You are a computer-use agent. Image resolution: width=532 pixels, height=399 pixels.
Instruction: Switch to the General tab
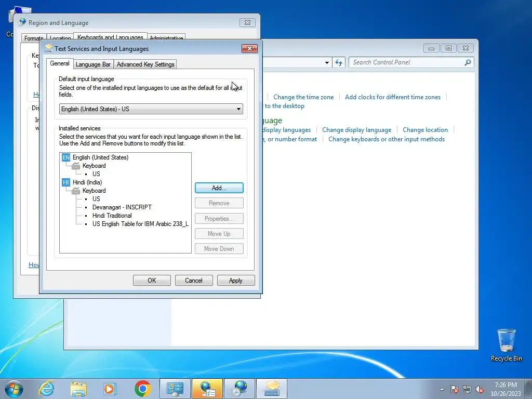pyautogui.click(x=60, y=63)
